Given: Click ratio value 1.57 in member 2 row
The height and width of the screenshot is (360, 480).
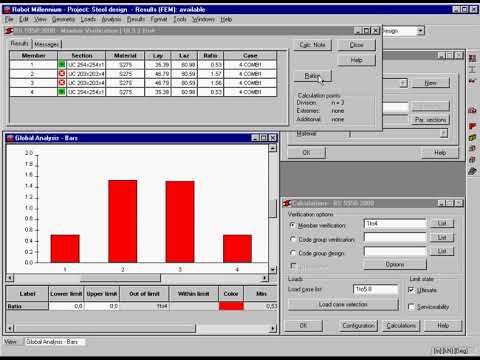Looking at the screenshot, I should click(x=210, y=73).
